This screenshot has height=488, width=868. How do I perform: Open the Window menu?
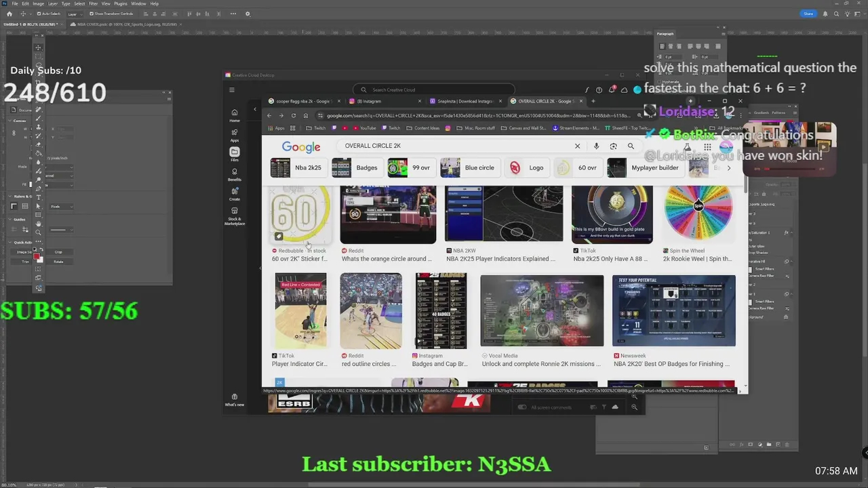pyautogui.click(x=138, y=3)
